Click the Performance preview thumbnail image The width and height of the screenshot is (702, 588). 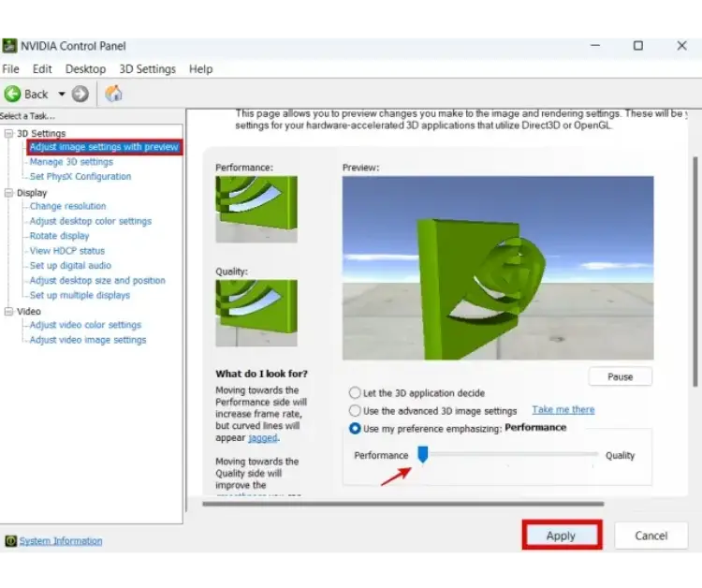tap(256, 209)
